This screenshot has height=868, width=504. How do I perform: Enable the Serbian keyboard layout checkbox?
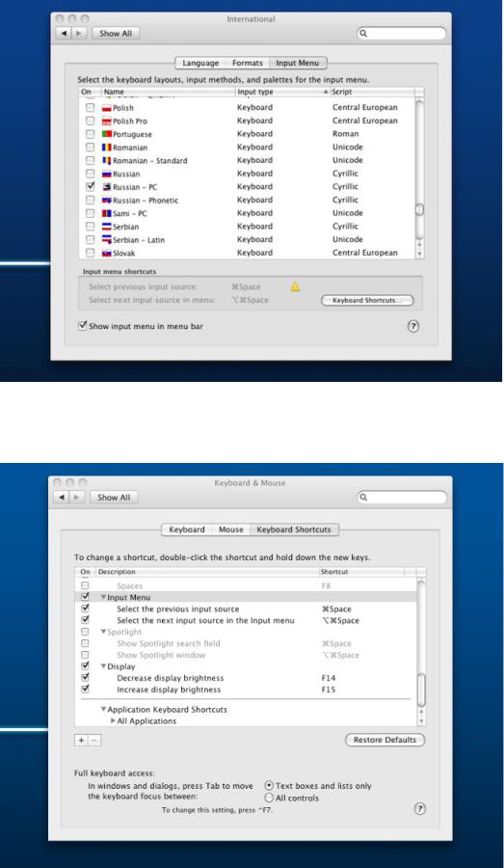click(x=91, y=227)
